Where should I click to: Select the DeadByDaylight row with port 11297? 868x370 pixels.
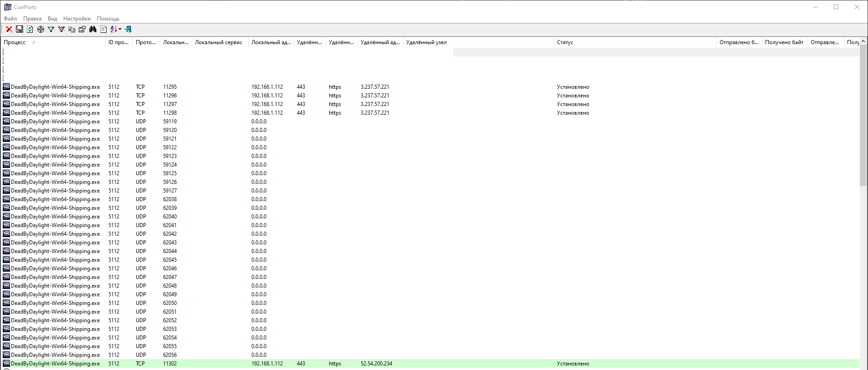pos(430,104)
